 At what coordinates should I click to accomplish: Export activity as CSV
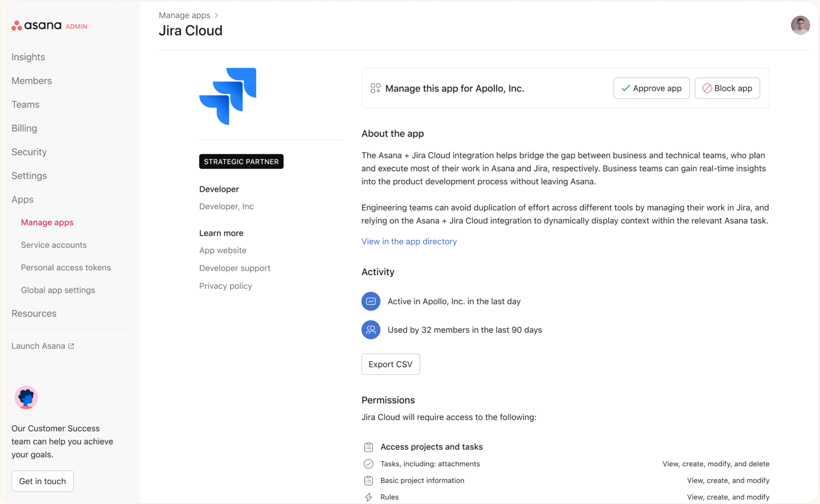[x=390, y=364]
